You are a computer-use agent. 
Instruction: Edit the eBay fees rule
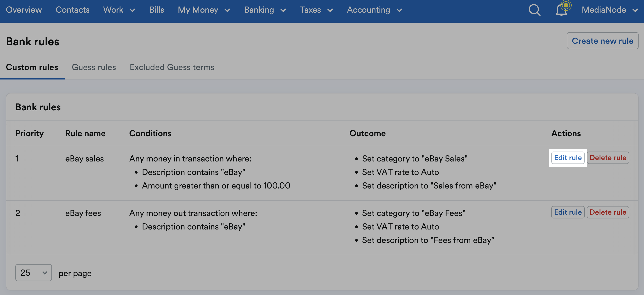(x=568, y=212)
